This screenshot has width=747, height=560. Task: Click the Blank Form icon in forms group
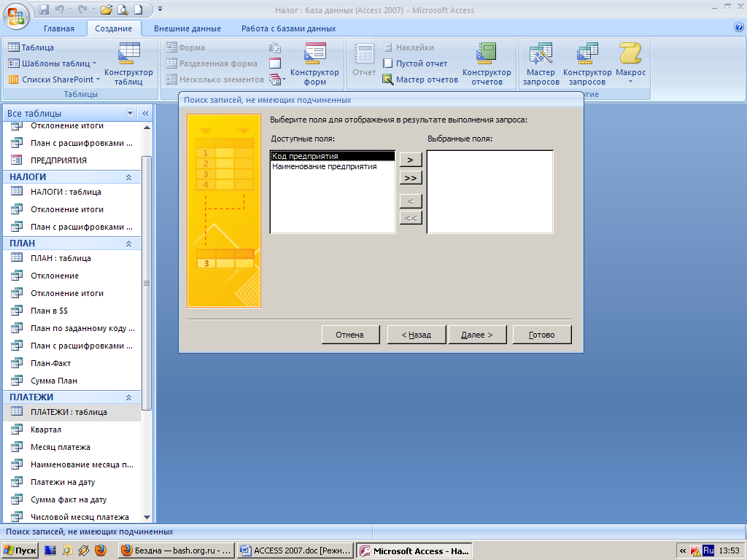point(275,63)
